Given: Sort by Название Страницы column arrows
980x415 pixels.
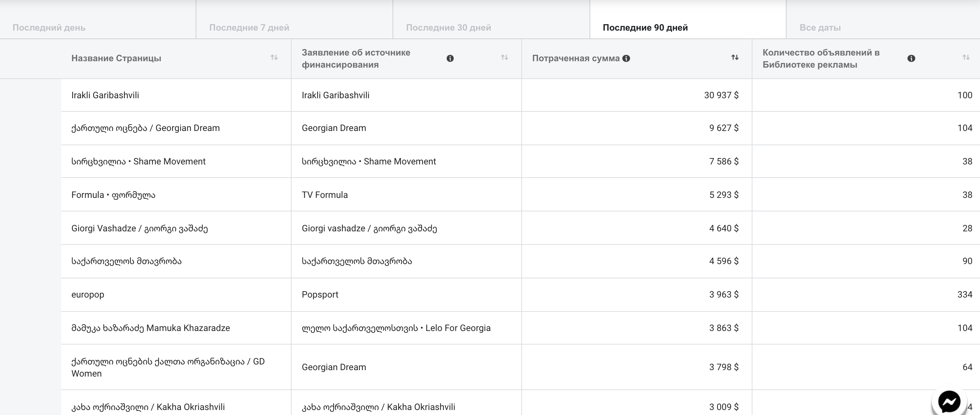Looking at the screenshot, I should [x=274, y=58].
